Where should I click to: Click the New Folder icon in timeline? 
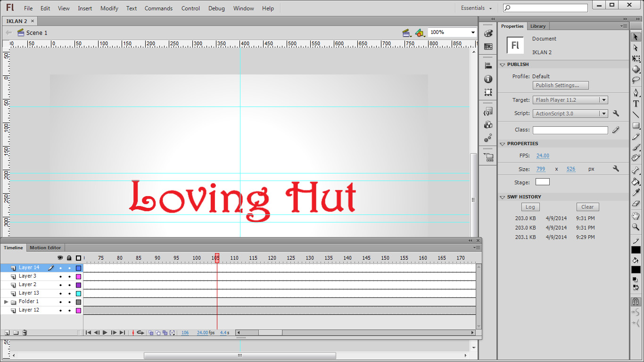pos(16,333)
